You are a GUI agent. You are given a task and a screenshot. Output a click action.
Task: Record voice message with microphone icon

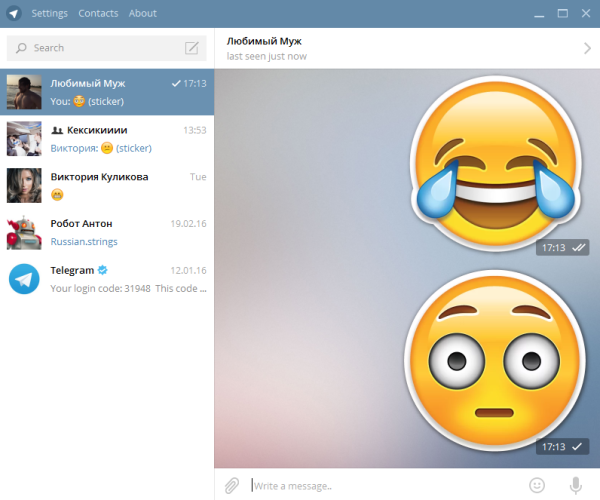coord(576,485)
